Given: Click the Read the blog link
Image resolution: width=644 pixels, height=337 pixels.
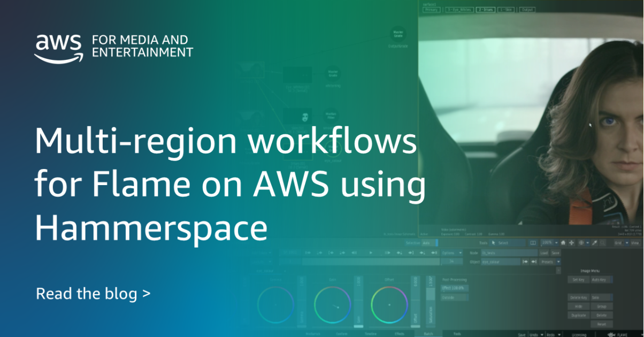Looking at the screenshot, I should pos(93,294).
